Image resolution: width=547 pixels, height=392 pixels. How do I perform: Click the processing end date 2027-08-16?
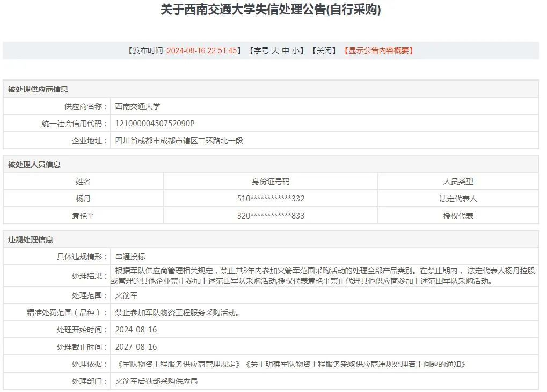click(x=136, y=347)
